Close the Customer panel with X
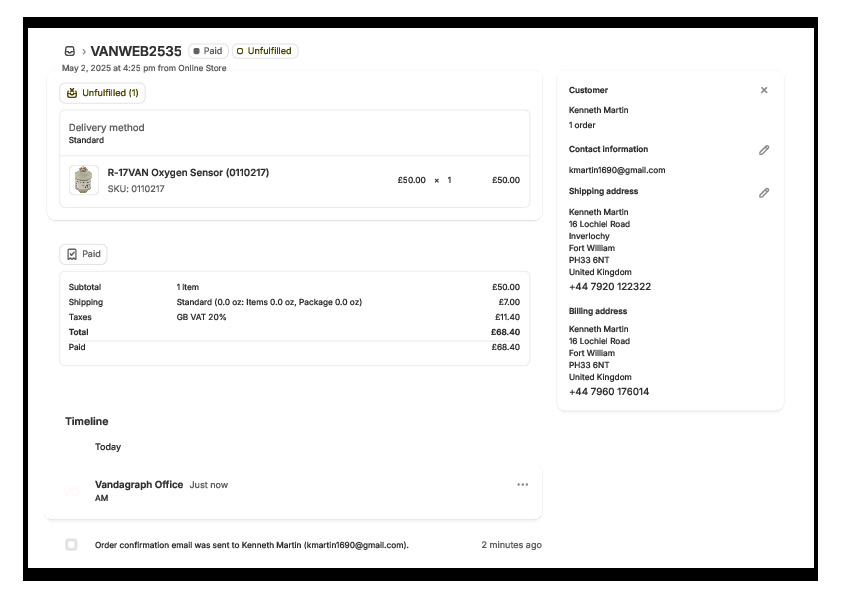Image resolution: width=842 pixels, height=595 pixels. [764, 90]
